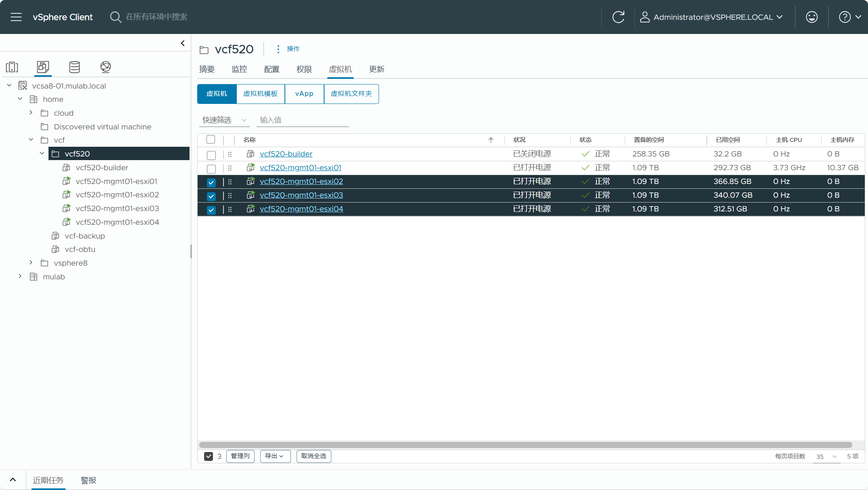Collapse the left navigation pane

tap(183, 43)
